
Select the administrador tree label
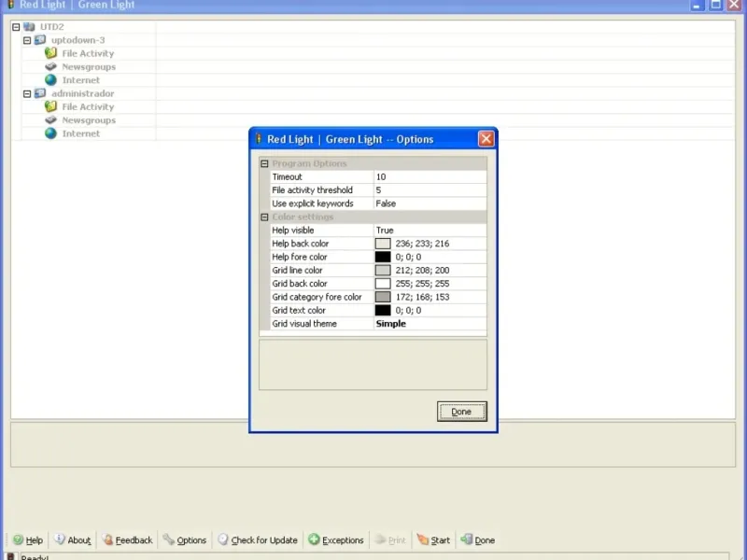coord(83,93)
